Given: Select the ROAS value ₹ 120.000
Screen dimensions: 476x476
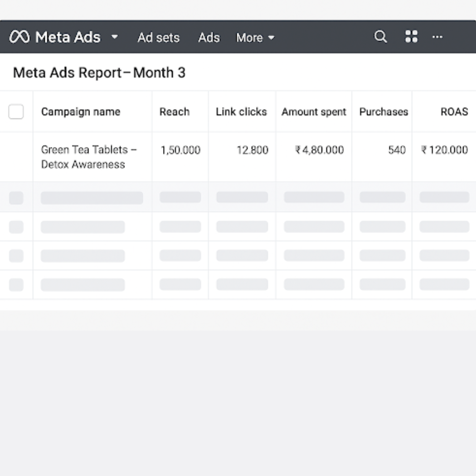Looking at the screenshot, I should click(x=444, y=150).
